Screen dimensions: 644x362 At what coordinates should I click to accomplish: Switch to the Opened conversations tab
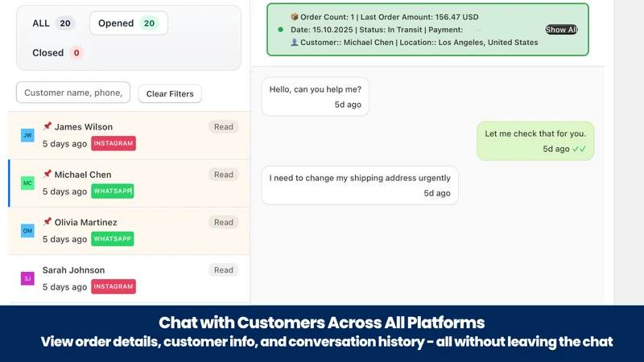(x=129, y=23)
